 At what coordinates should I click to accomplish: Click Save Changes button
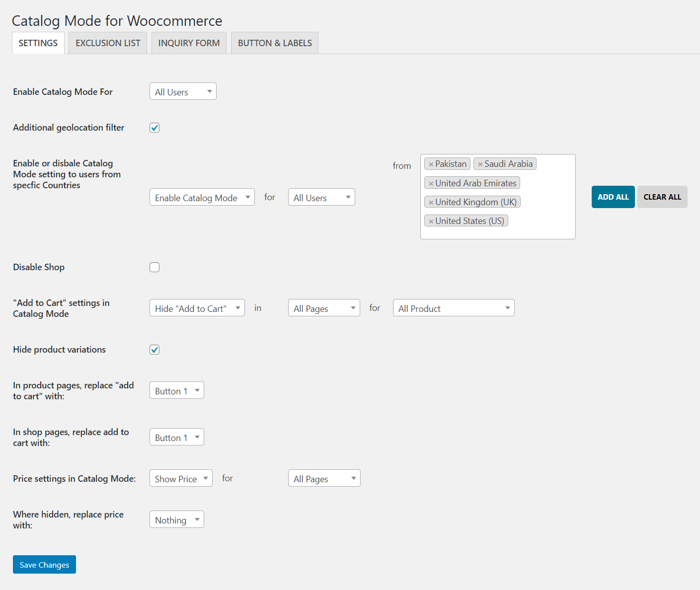click(x=44, y=565)
